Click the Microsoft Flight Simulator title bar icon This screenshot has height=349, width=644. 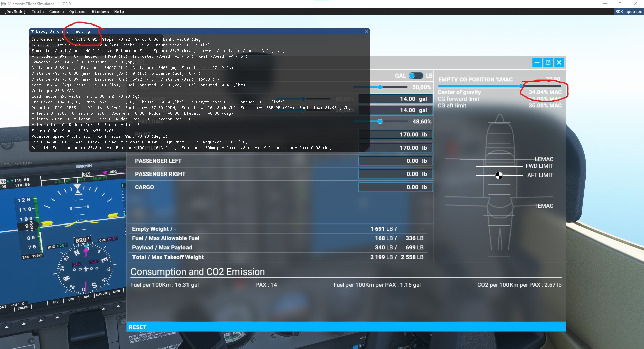[x=3, y=4]
